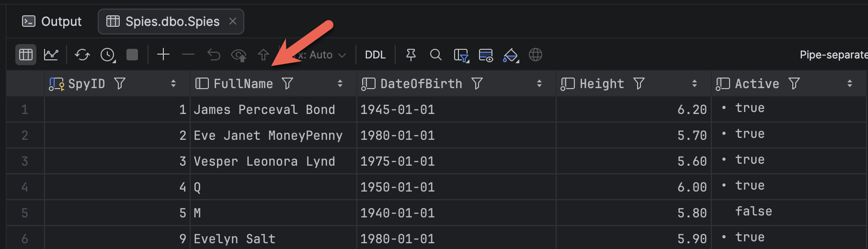Viewport: 868px width, 249px height.
Task: Reload the table data
Action: [82, 55]
